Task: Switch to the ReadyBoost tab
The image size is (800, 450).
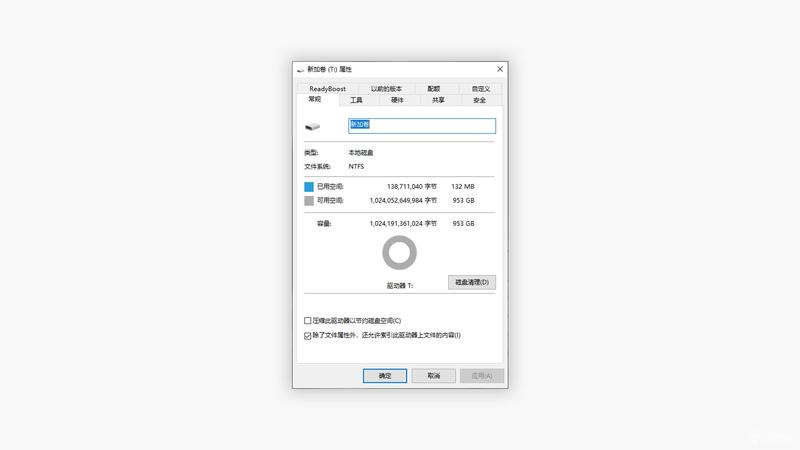Action: pyautogui.click(x=327, y=88)
